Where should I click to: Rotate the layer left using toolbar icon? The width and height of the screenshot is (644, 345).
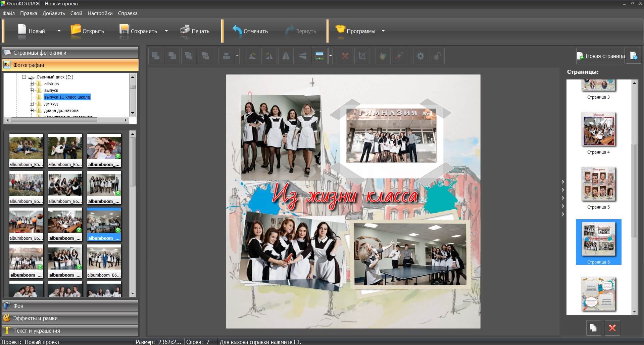(x=252, y=56)
